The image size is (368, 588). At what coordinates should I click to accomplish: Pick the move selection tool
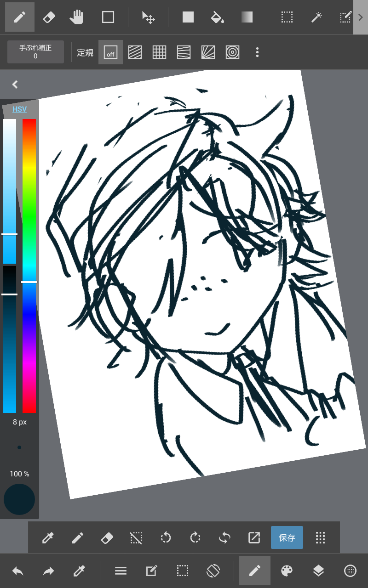(148, 17)
